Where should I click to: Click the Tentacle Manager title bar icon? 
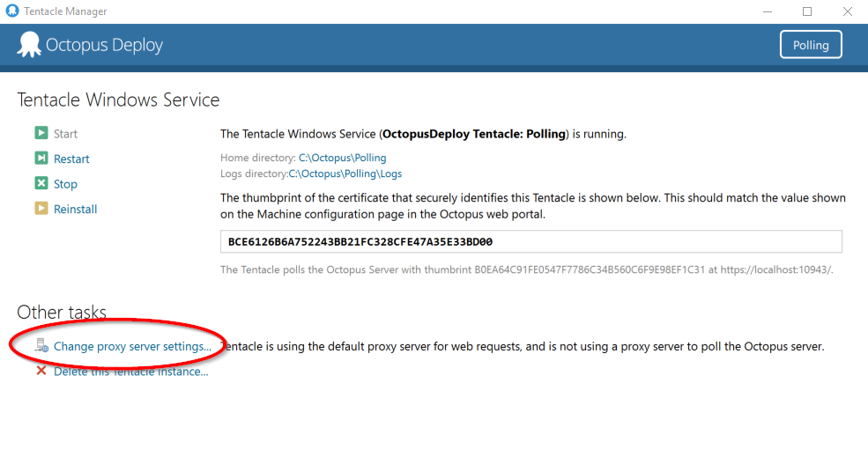(x=12, y=11)
